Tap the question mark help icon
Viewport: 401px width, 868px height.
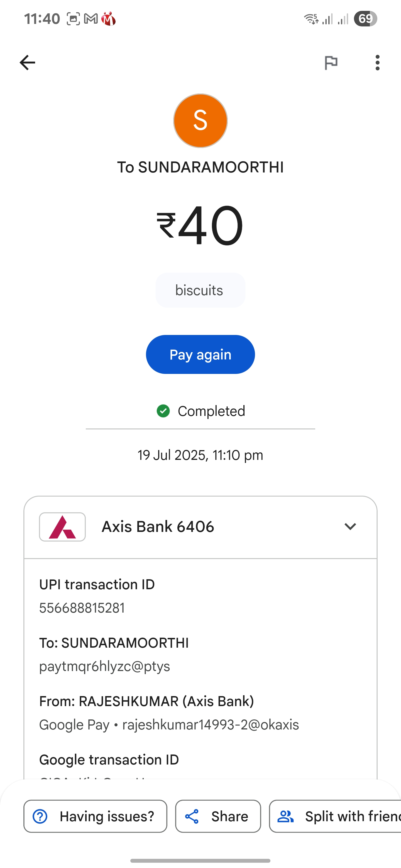pyautogui.click(x=40, y=817)
